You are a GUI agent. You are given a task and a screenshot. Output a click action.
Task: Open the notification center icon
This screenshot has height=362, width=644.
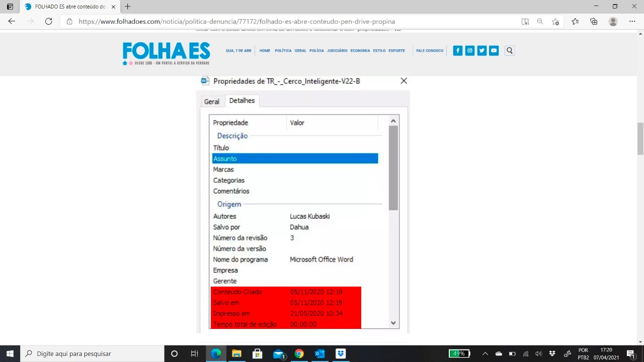click(x=630, y=353)
